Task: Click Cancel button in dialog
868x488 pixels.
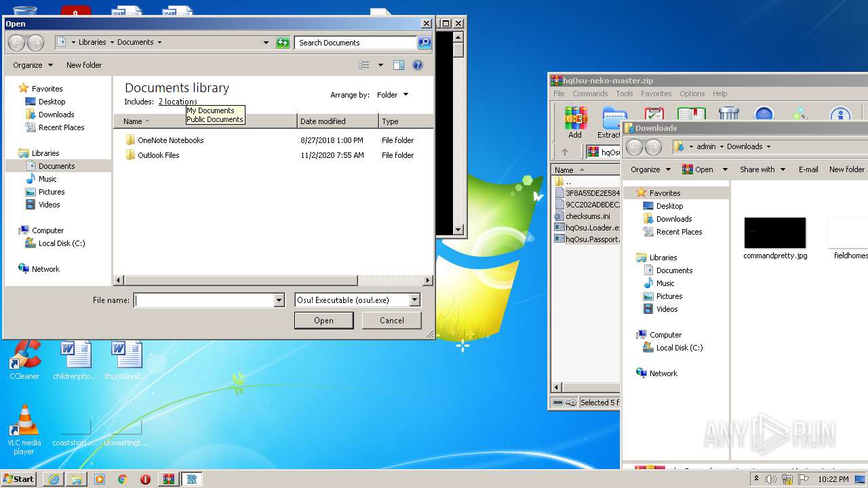Action: tap(391, 321)
